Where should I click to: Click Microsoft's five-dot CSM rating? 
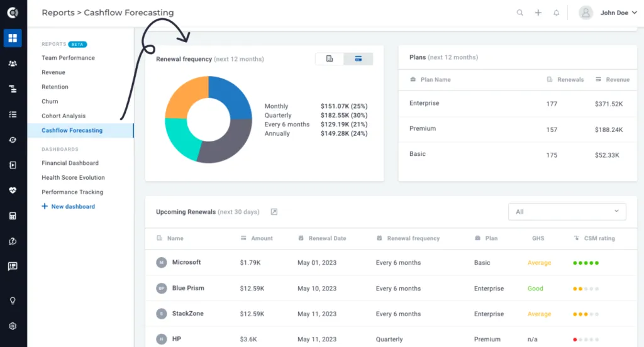(586, 263)
